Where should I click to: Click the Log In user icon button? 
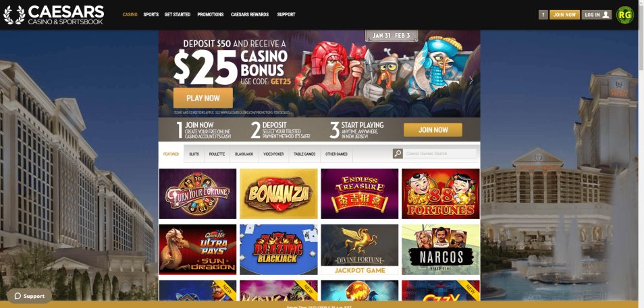tap(596, 15)
